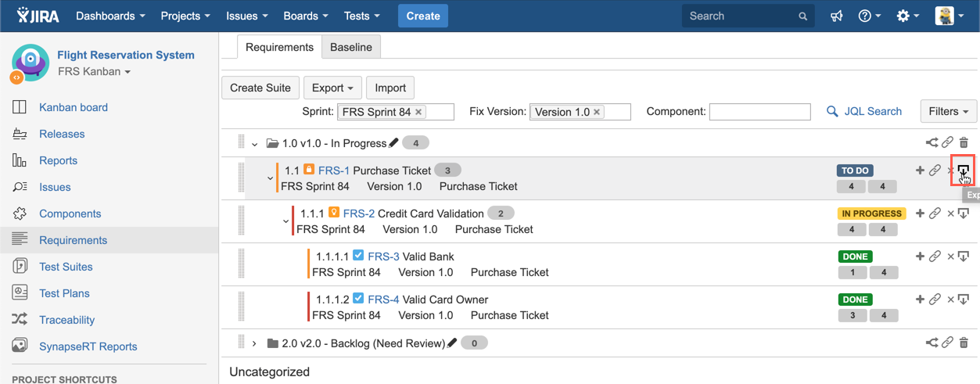Delete the 1.0 v1.0 suite via trash icon
Image resolution: width=980 pixels, height=384 pixels.
point(964,143)
